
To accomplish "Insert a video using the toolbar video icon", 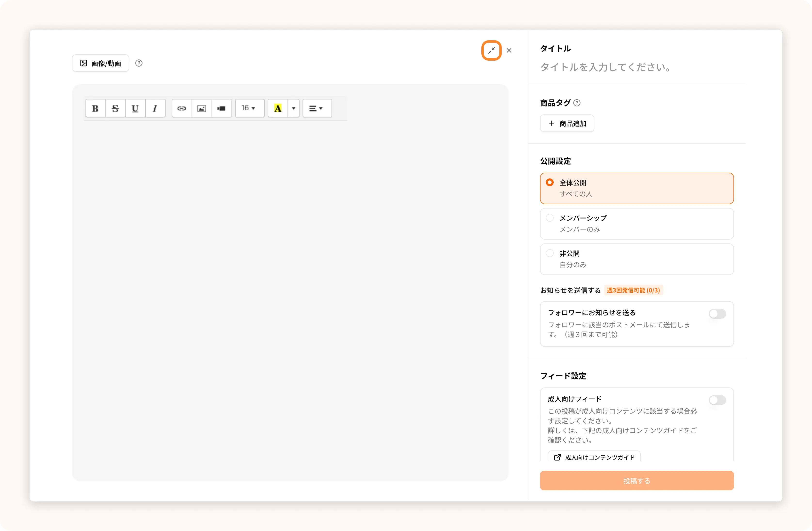I will pyautogui.click(x=222, y=109).
